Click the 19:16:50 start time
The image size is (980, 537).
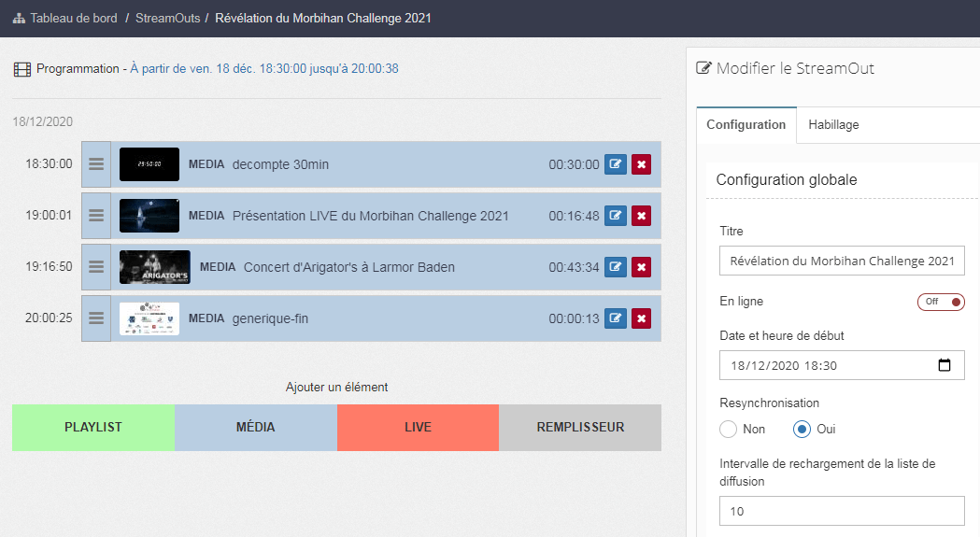(x=49, y=266)
